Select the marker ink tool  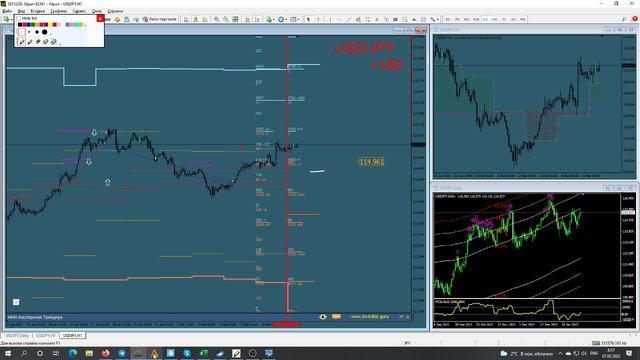pyautogui.click(x=30, y=42)
